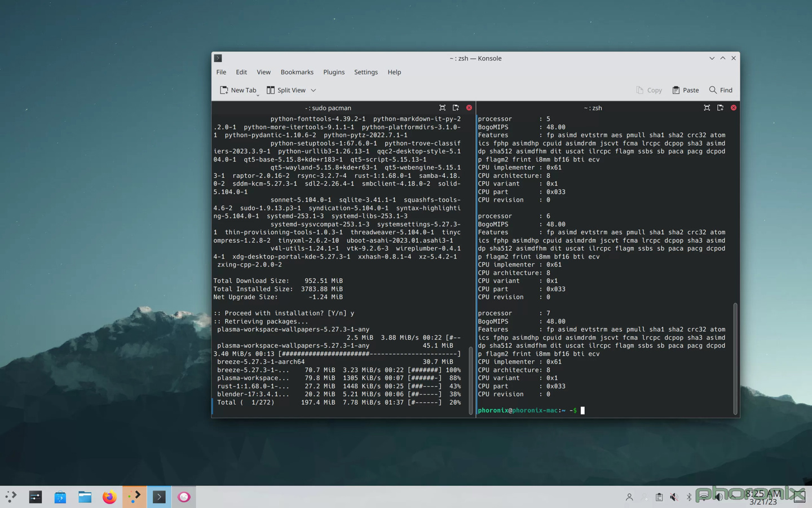
Task: Toggle Bluetooth from the system tray
Action: [689, 497]
